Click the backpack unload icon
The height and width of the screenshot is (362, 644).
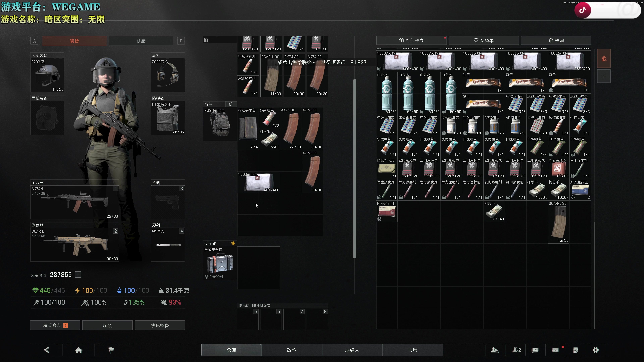(231, 104)
